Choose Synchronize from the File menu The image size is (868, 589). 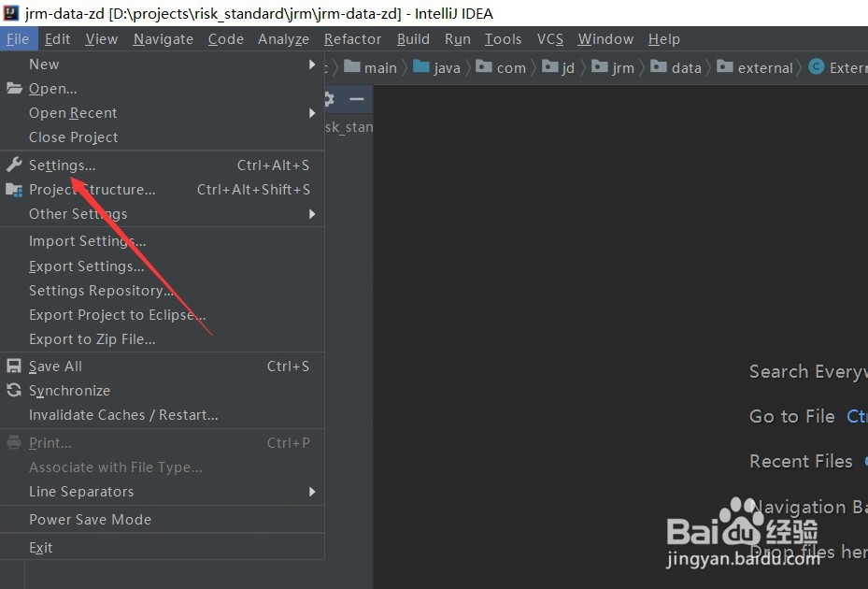[x=163, y=391]
